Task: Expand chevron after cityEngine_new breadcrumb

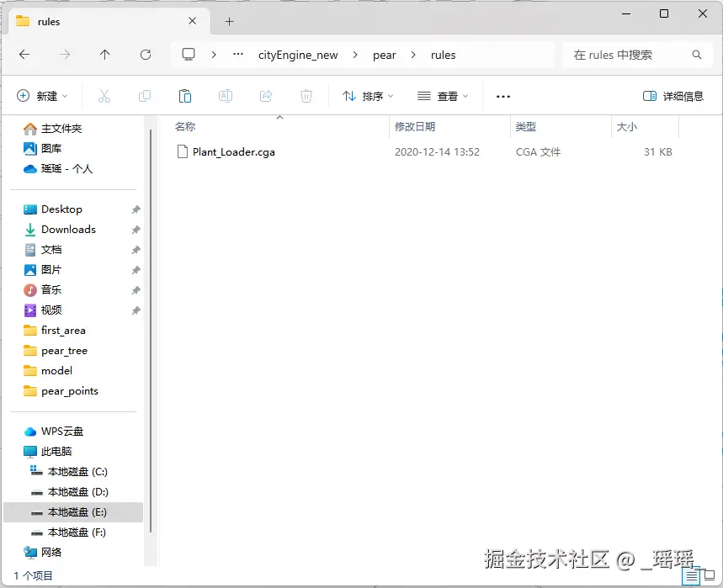Action: (x=355, y=55)
